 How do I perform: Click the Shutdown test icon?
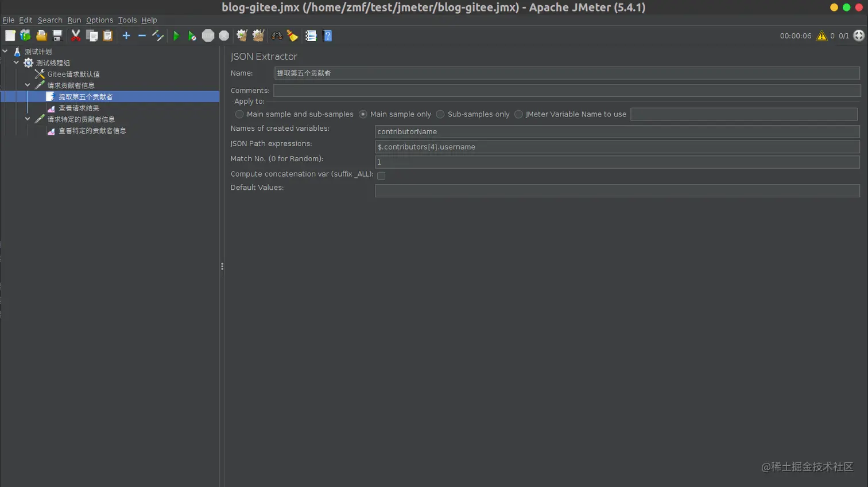coord(224,36)
